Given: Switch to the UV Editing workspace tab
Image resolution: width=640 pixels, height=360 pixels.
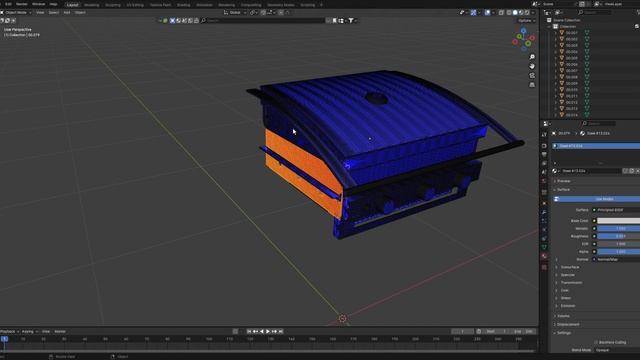Looking at the screenshot, I should 135,5.
